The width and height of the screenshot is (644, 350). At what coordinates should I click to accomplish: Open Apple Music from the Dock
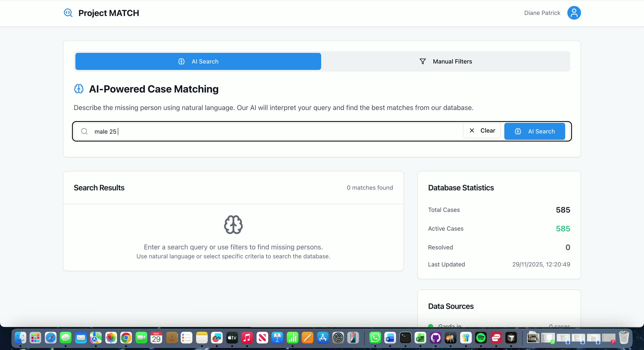tap(247, 338)
